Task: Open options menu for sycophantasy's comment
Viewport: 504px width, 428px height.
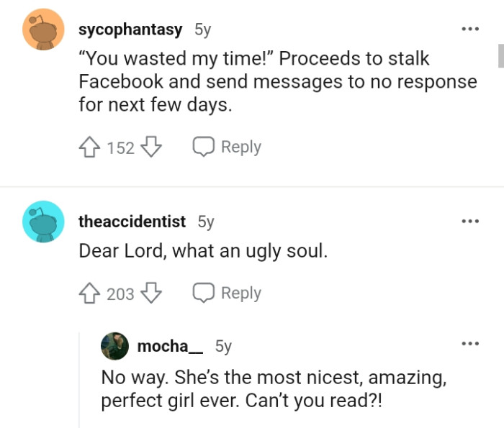Action: coord(469,30)
